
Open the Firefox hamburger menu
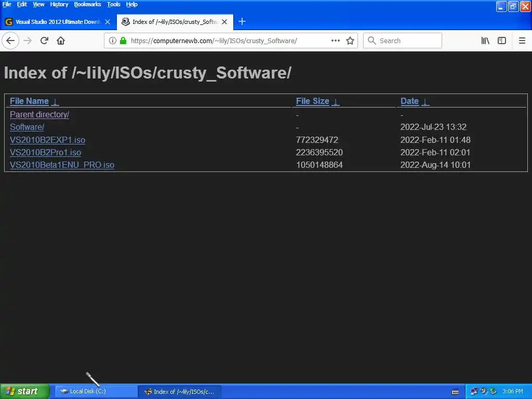click(x=522, y=41)
